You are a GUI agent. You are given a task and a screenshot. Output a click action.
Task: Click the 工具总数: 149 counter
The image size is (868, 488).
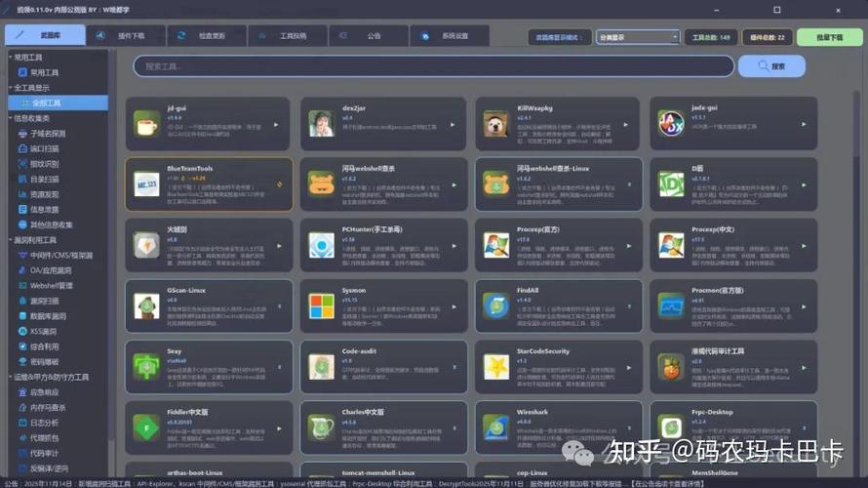click(711, 37)
